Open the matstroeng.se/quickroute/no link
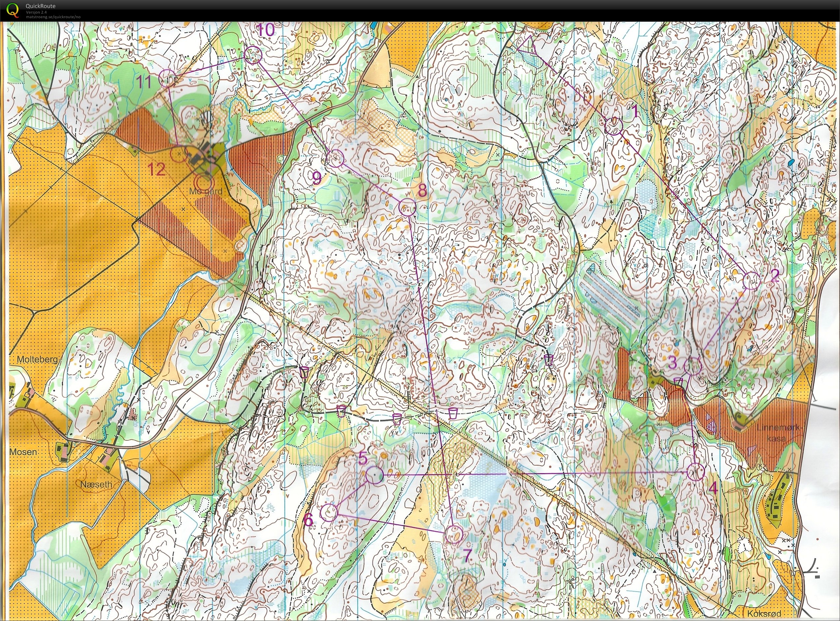840x621 pixels. pyautogui.click(x=53, y=17)
